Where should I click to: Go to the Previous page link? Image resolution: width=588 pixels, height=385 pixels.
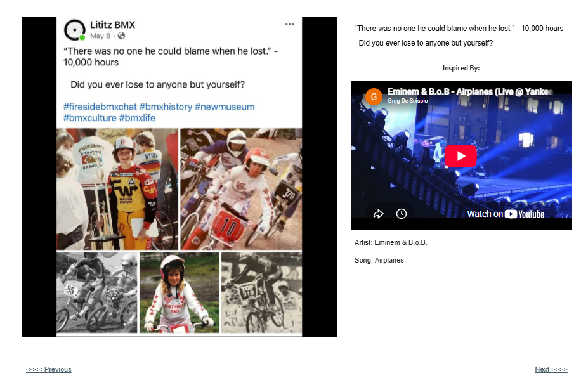49,369
